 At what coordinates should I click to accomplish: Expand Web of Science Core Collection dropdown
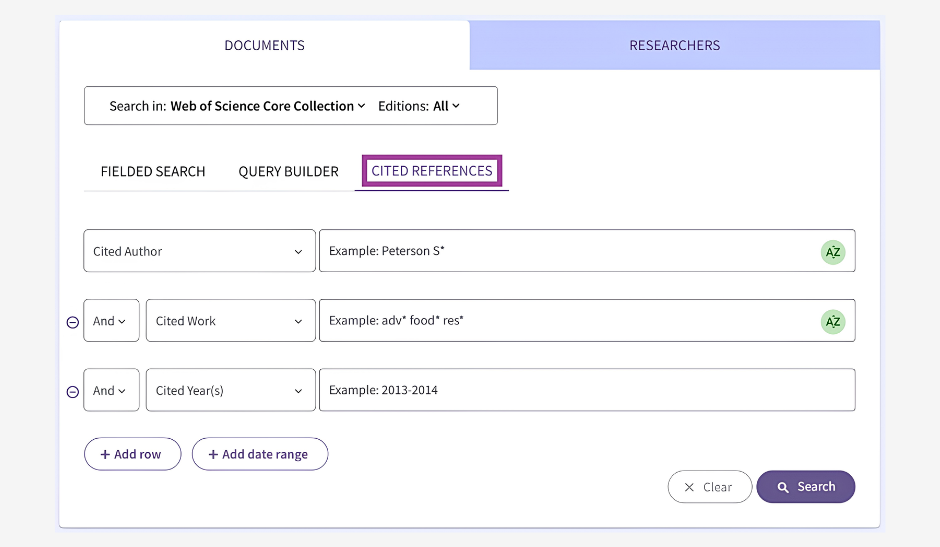(267, 106)
